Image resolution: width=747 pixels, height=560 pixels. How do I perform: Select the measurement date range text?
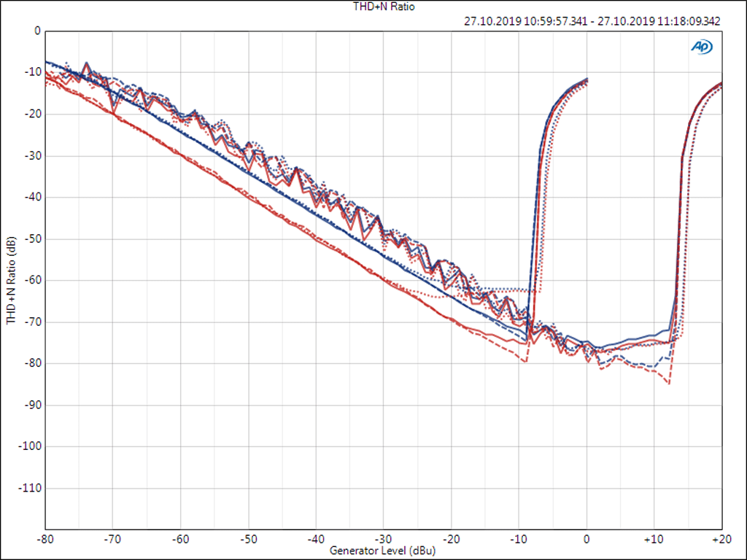pos(592,21)
